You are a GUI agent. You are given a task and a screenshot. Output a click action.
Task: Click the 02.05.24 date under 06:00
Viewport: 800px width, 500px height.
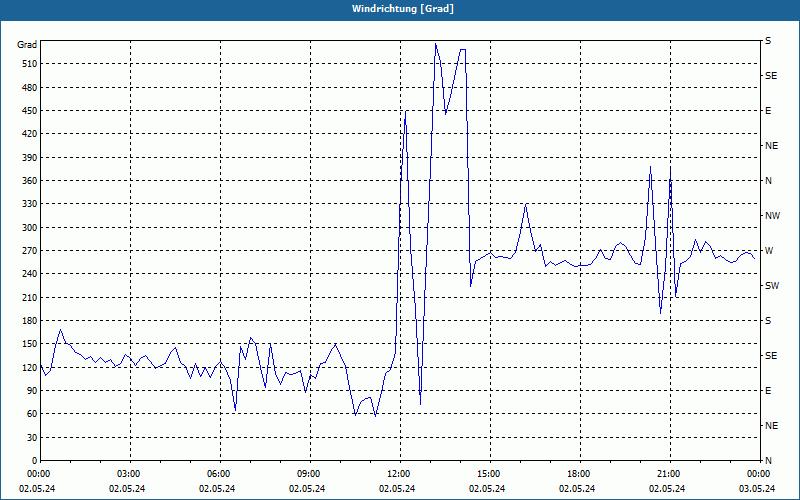point(217,489)
